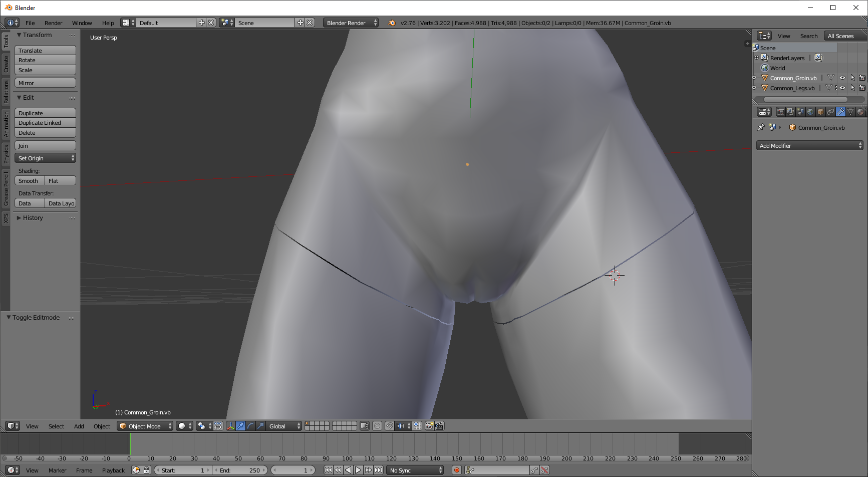The image size is (868, 477).
Task: Collapse the Transform panel
Action: (x=19, y=35)
